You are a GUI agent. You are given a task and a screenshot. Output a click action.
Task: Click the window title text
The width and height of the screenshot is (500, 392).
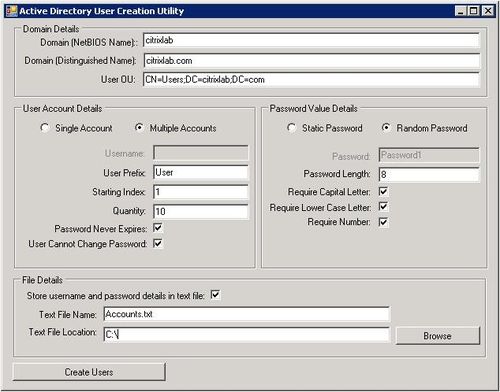click(x=102, y=11)
